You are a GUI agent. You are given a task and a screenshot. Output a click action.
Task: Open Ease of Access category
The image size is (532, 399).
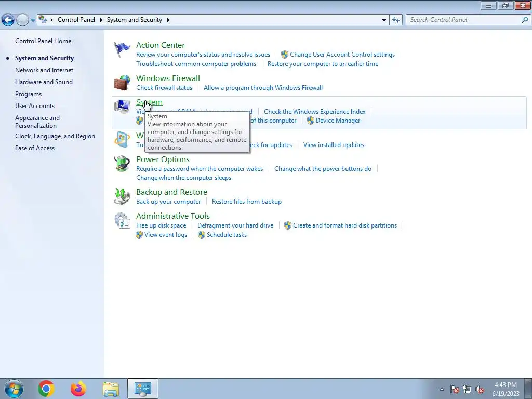(x=35, y=148)
